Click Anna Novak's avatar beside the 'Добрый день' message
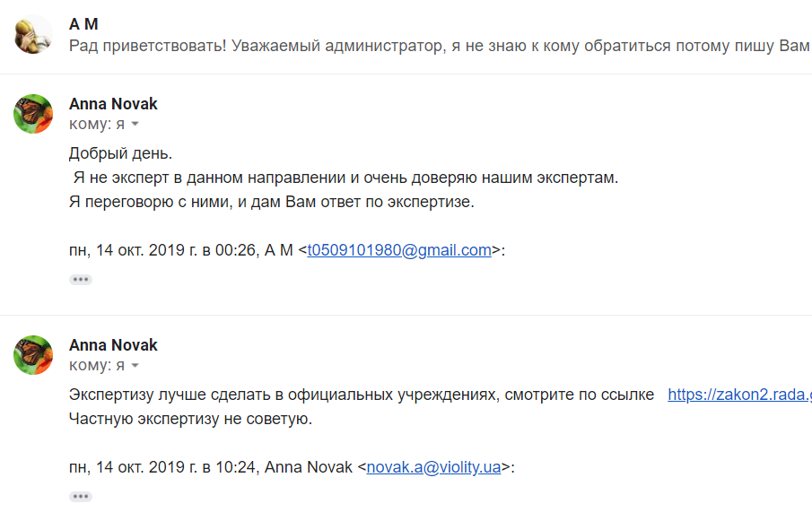 point(32,114)
